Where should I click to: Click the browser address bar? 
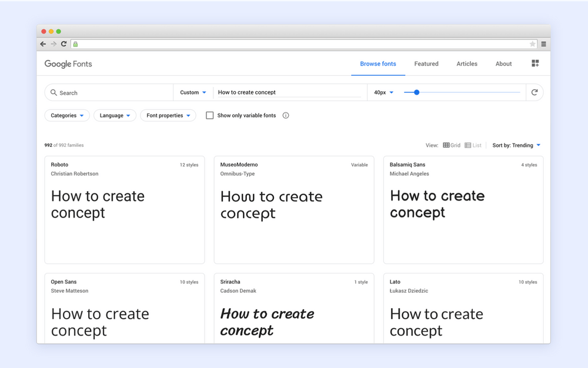(x=303, y=44)
